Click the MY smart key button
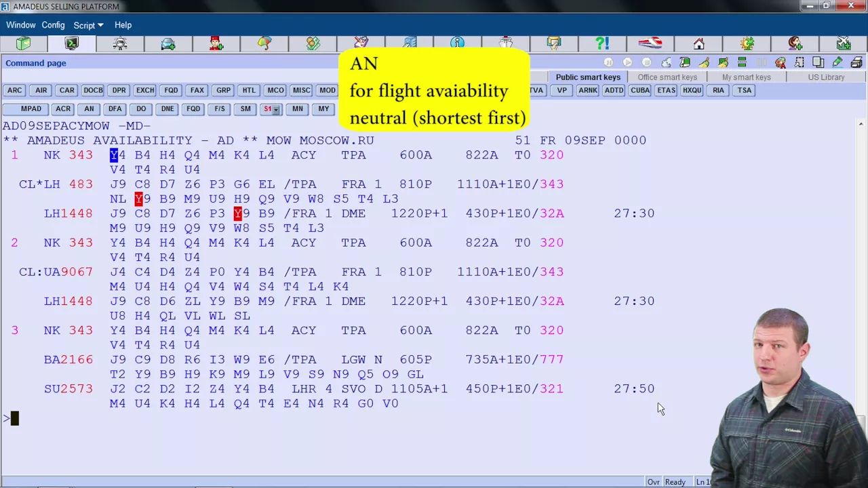 click(323, 109)
